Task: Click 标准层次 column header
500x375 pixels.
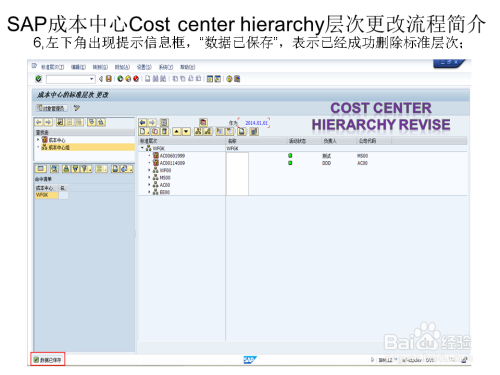Action: [x=182, y=141]
